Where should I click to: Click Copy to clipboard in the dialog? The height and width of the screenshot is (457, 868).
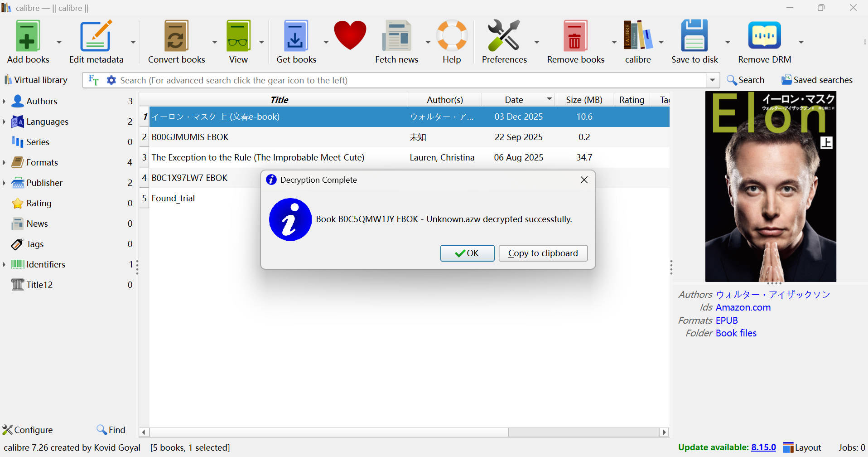pos(543,253)
